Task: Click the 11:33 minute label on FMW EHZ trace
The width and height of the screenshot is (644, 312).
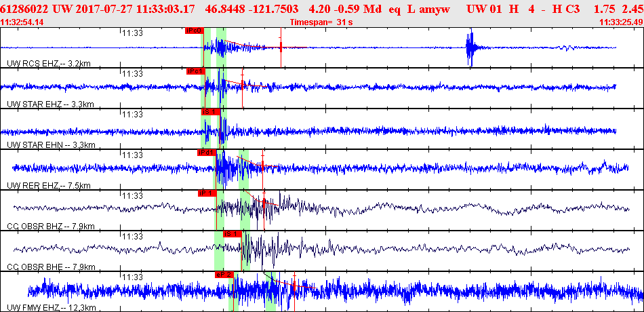Action: [x=132, y=277]
